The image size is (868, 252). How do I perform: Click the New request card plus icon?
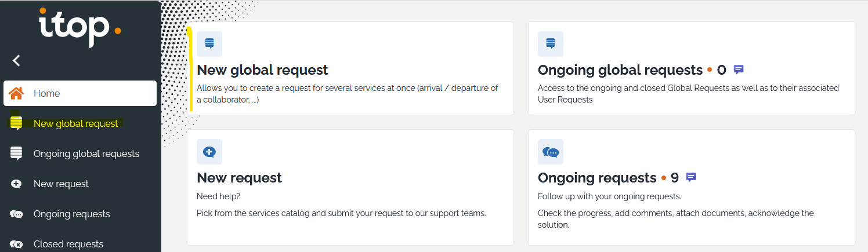coord(209,152)
